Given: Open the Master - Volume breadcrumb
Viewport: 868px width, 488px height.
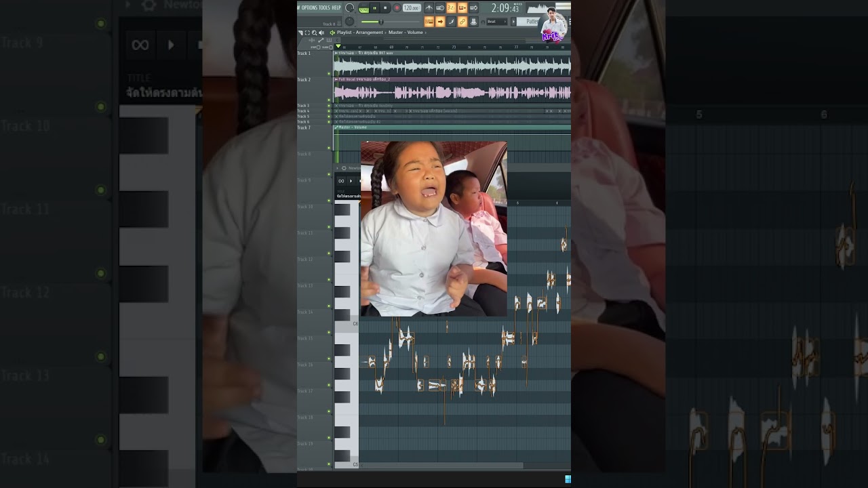Looking at the screenshot, I should 406,33.
